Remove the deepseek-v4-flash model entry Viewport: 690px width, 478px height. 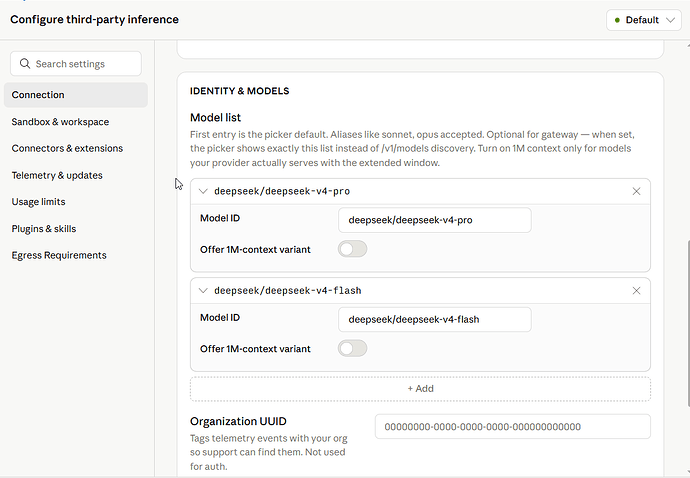point(636,291)
